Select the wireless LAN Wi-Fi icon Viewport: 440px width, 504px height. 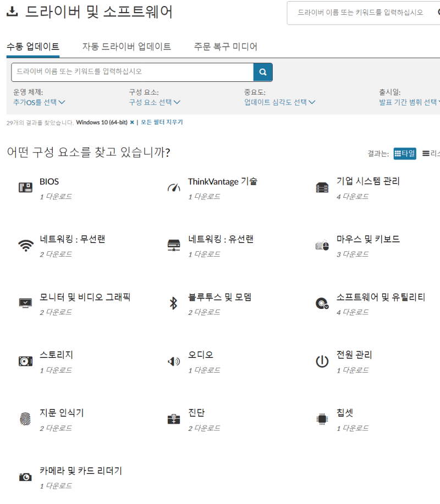tap(25, 245)
